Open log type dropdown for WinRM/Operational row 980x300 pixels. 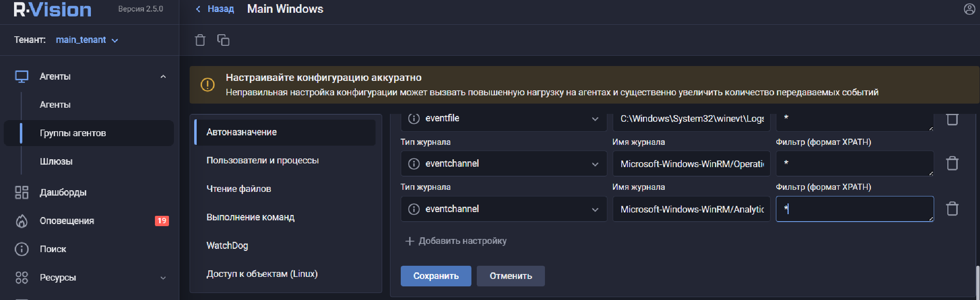click(x=504, y=163)
